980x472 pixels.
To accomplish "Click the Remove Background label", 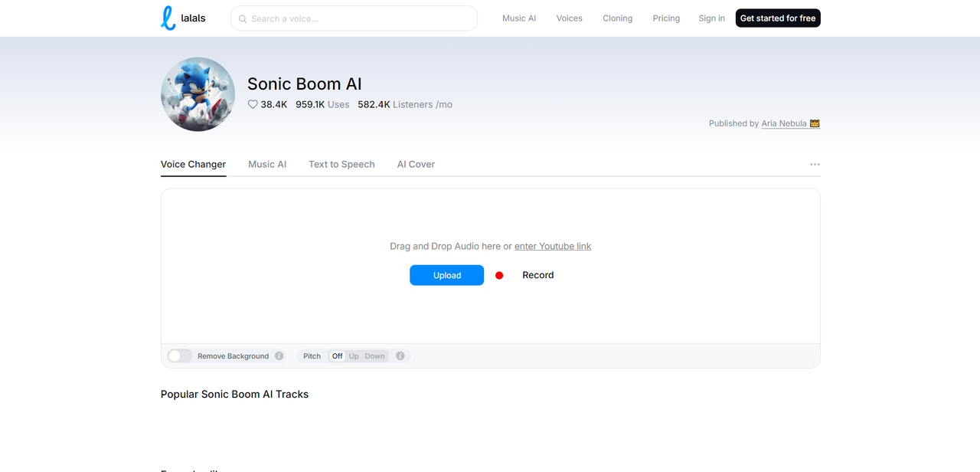I will click(234, 356).
